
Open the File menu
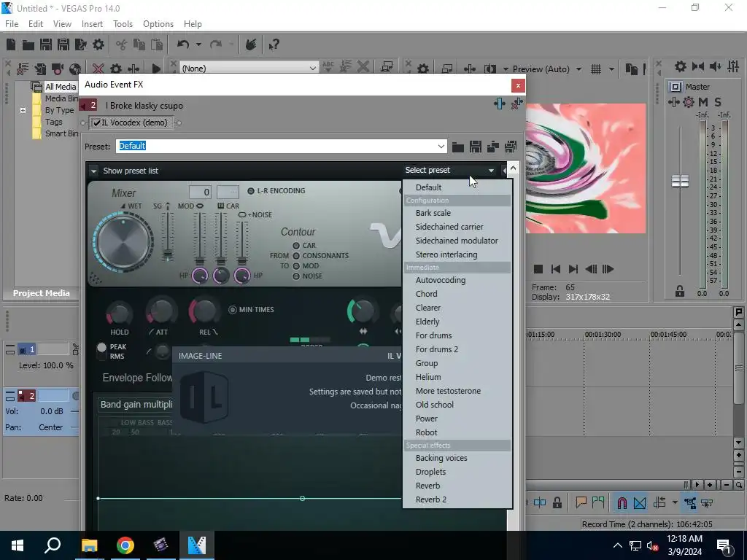pyautogui.click(x=12, y=24)
